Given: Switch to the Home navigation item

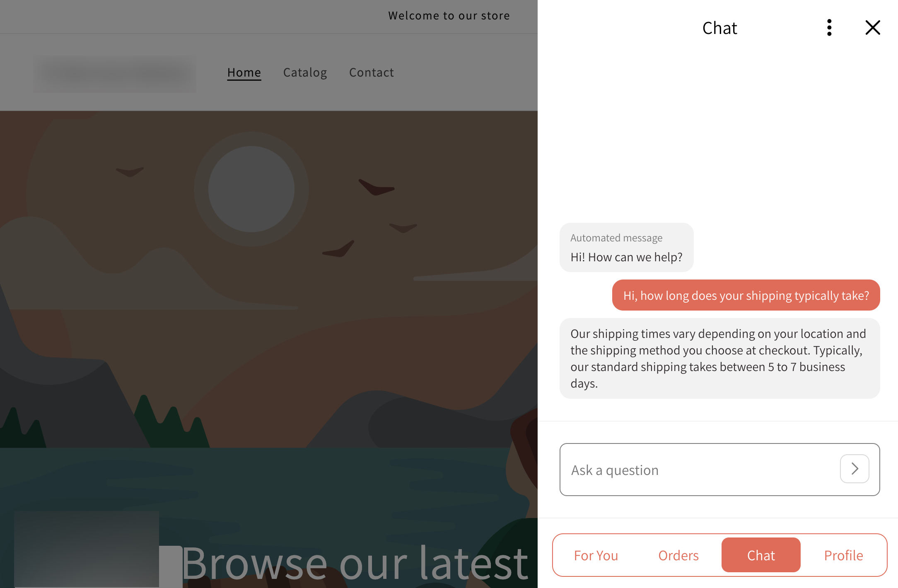Looking at the screenshot, I should (244, 72).
